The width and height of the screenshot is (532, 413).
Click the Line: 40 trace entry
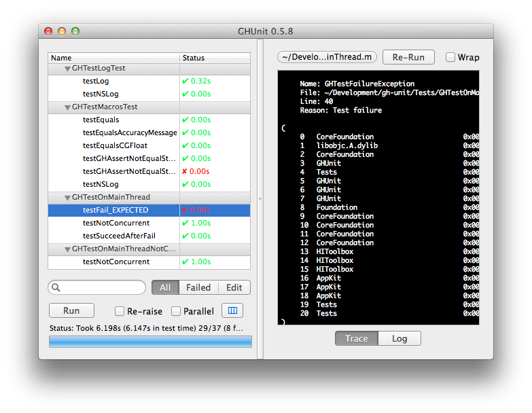[316, 101]
